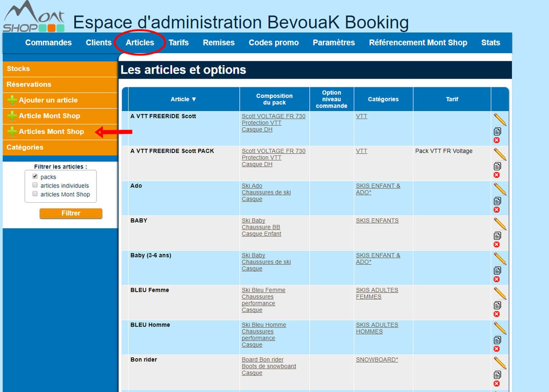Delete the Baby (3-6 ans) article
Viewport: 549px width, 392px height.
click(496, 279)
